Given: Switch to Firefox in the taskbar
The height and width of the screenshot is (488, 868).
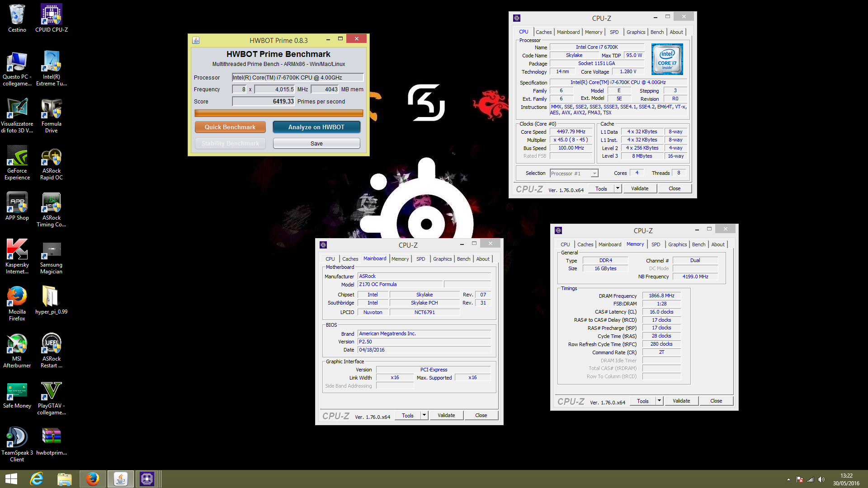Looking at the screenshot, I should tap(93, 479).
